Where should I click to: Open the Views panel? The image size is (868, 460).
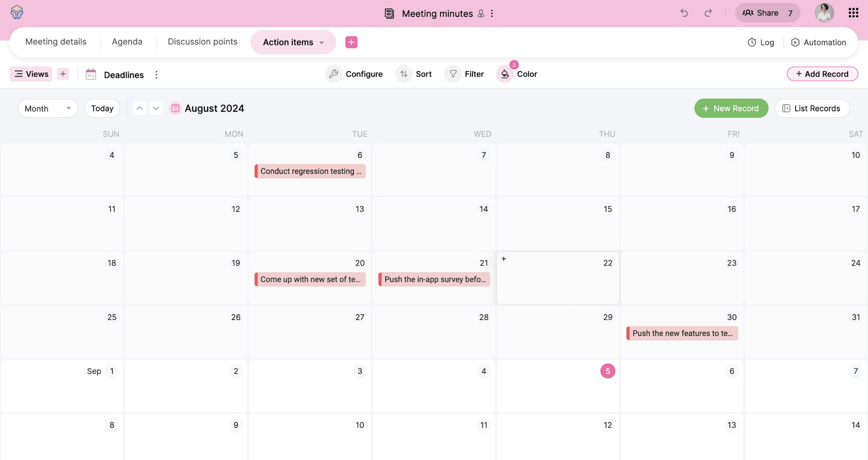pyautogui.click(x=31, y=74)
